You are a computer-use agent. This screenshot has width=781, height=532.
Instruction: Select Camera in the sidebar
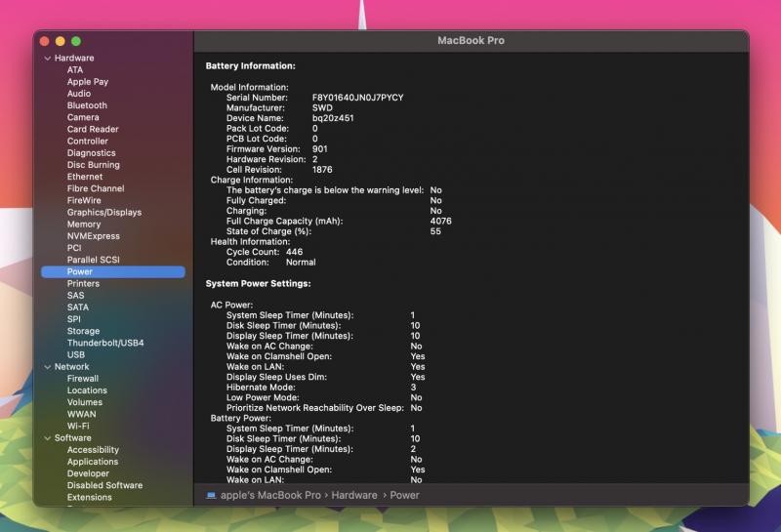click(83, 117)
